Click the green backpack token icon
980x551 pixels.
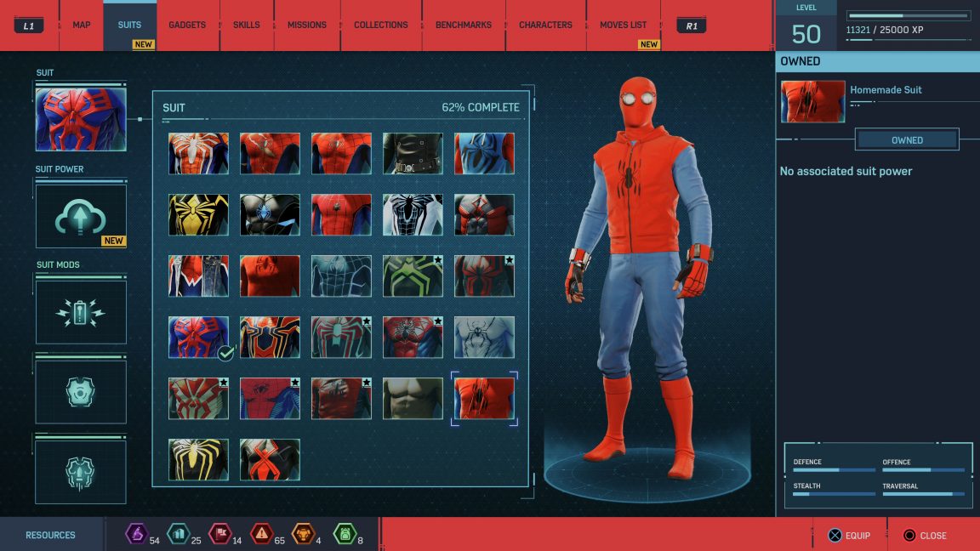(x=345, y=533)
